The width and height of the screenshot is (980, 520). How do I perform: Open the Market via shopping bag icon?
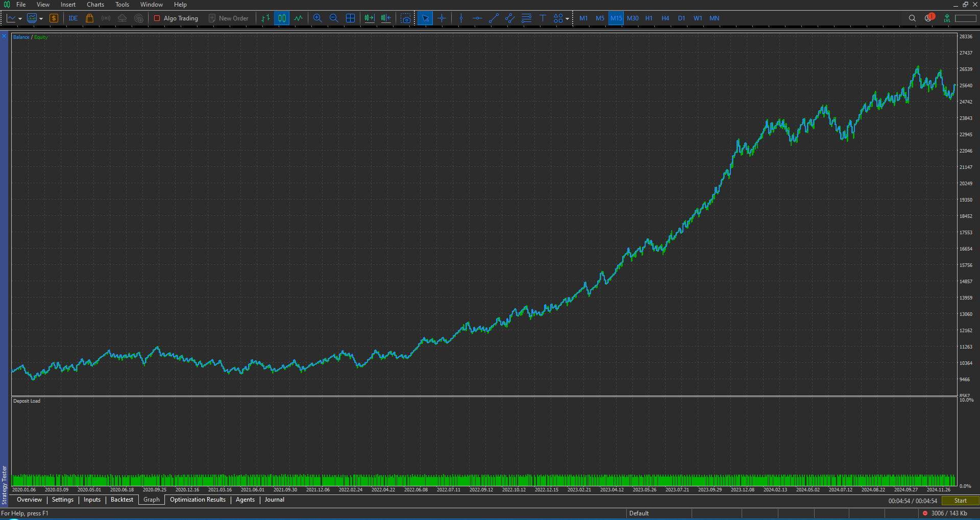90,18
